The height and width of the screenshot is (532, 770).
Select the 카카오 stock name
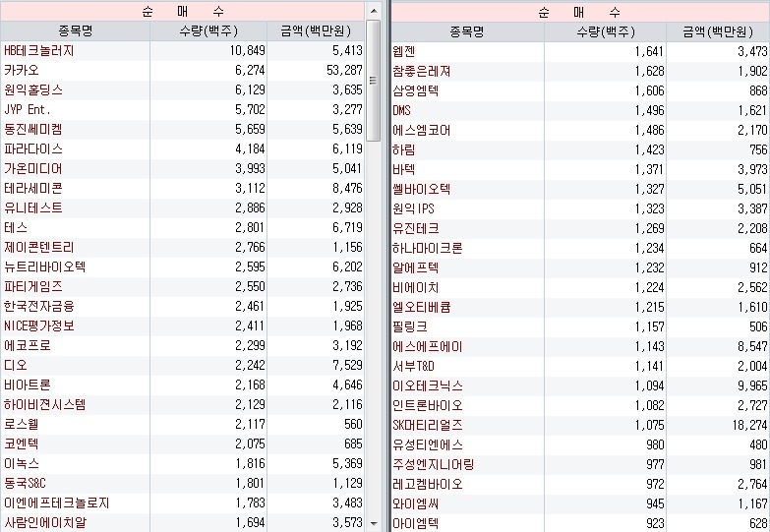point(21,70)
